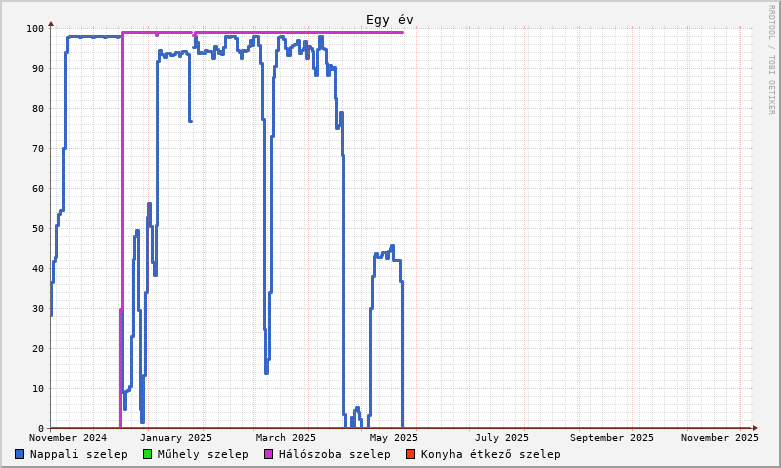
Task: Select the Konyha étkező szelep legend label
Action: point(490,454)
